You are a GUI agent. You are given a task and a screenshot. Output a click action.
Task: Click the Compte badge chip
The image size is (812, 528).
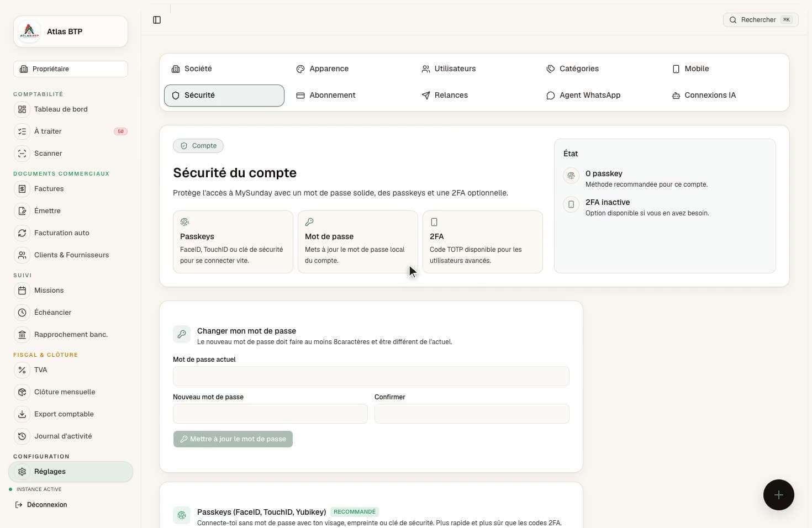tap(198, 146)
